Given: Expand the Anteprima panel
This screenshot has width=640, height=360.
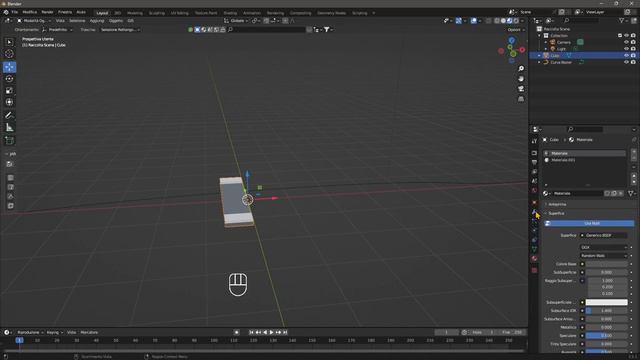Looking at the screenshot, I should coord(556,204).
